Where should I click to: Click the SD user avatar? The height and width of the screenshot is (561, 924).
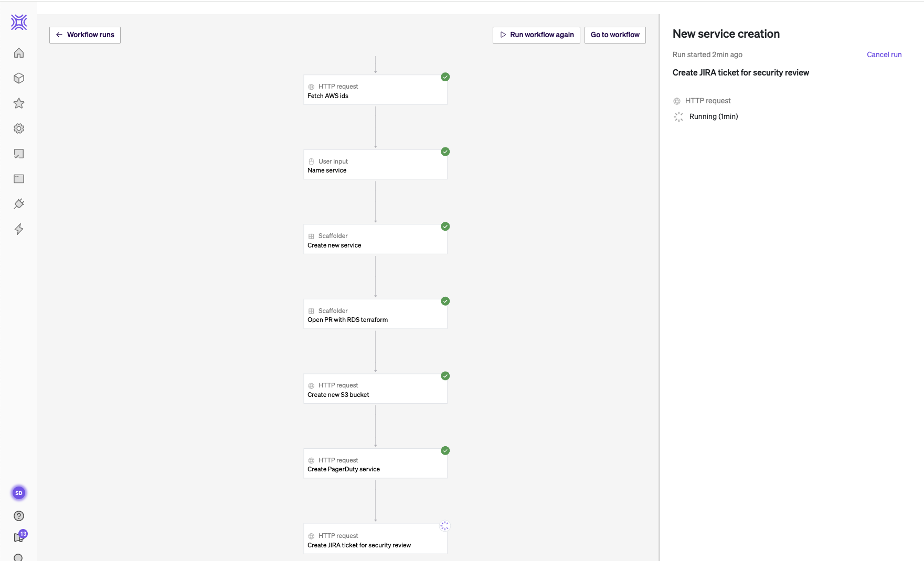point(19,493)
